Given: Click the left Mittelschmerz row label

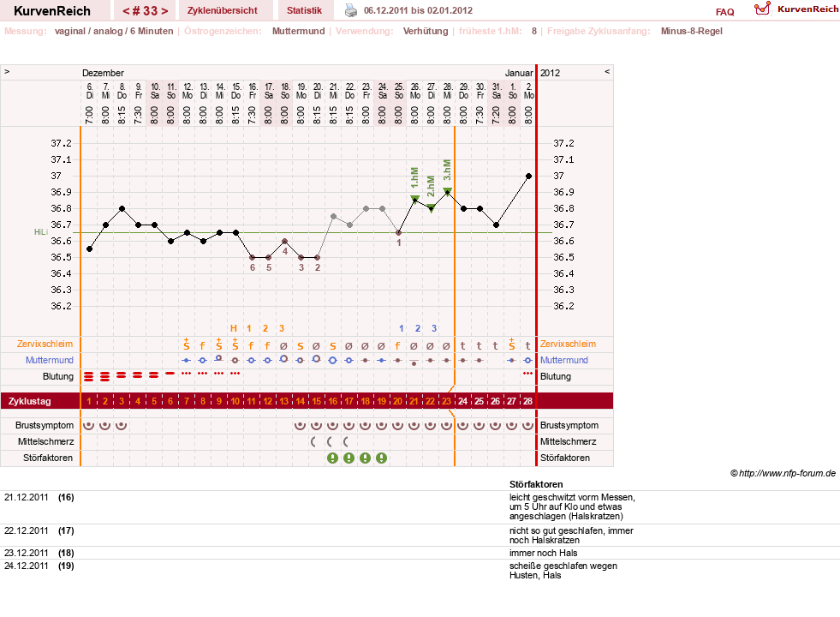Looking at the screenshot, I should coord(46,441).
